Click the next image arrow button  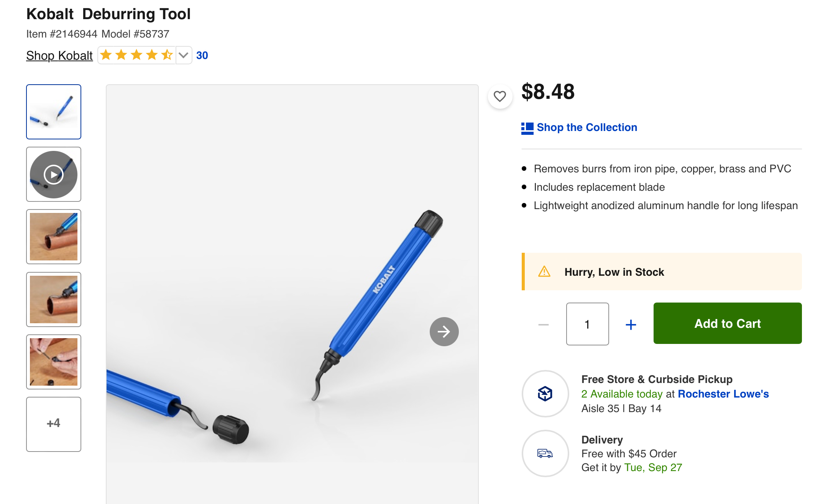(x=444, y=332)
